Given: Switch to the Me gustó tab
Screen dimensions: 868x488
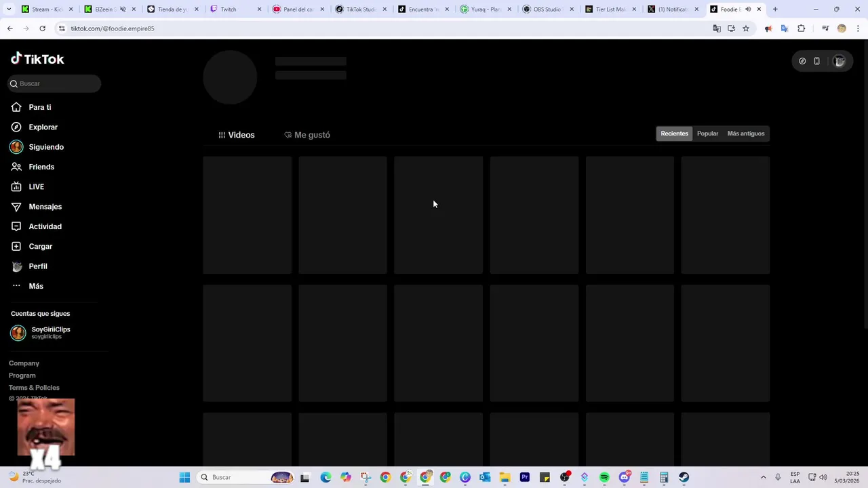Looking at the screenshot, I should coord(307,135).
